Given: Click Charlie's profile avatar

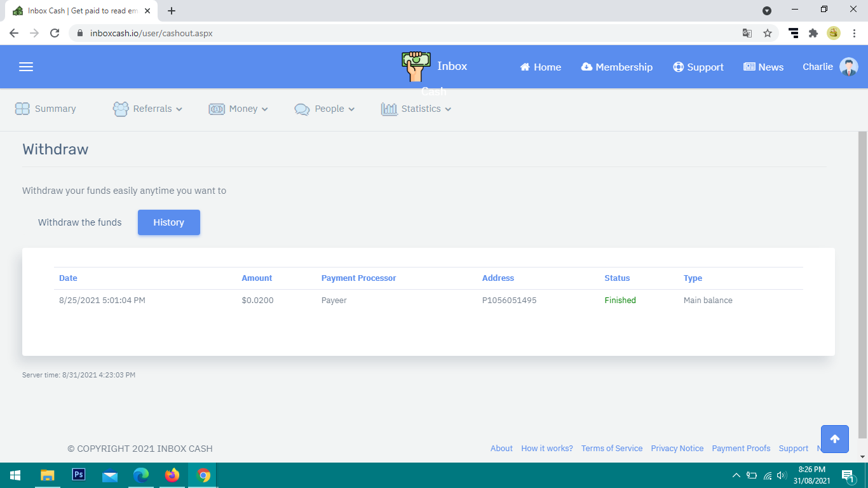Looking at the screenshot, I should pos(848,67).
